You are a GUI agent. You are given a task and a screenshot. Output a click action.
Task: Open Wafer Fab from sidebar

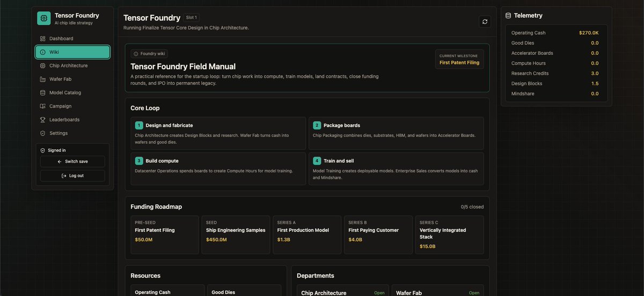tap(72, 79)
